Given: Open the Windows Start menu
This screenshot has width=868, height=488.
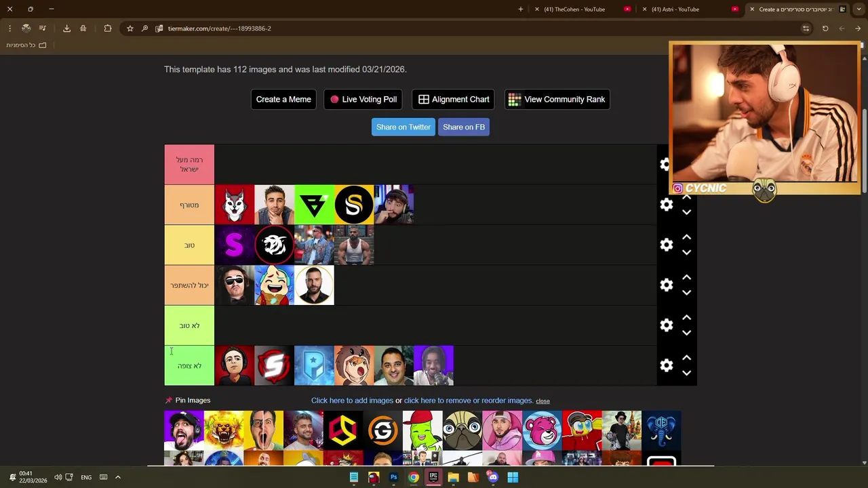Looking at the screenshot, I should [x=513, y=477].
